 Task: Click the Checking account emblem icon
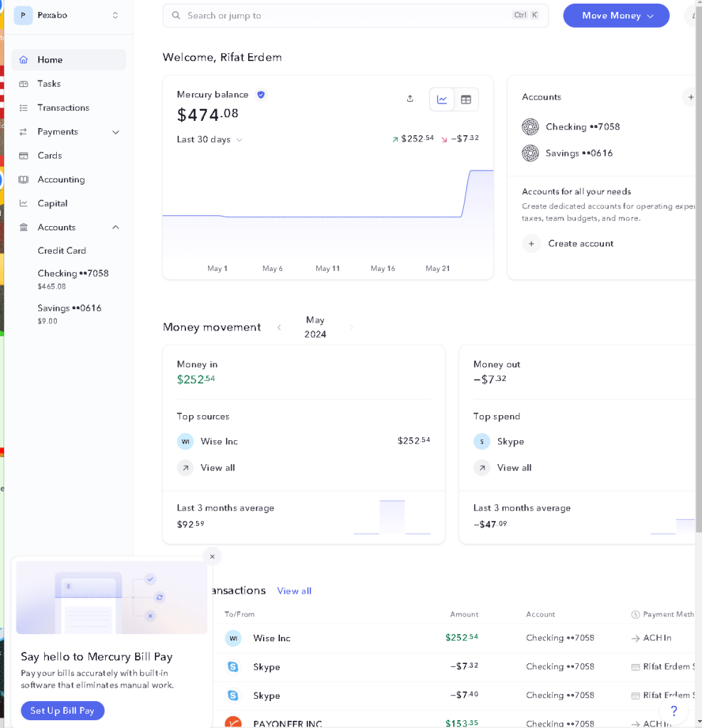(530, 127)
